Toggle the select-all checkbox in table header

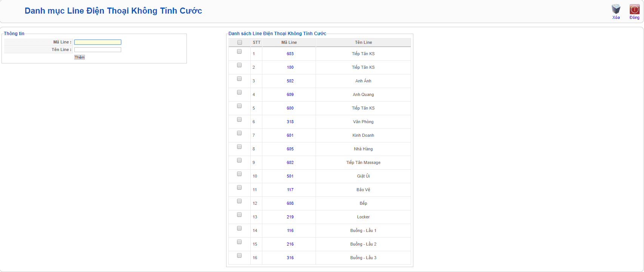[x=239, y=42]
